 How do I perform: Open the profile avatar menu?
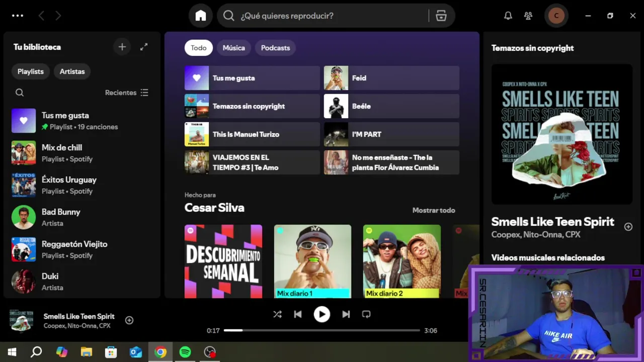pyautogui.click(x=556, y=16)
